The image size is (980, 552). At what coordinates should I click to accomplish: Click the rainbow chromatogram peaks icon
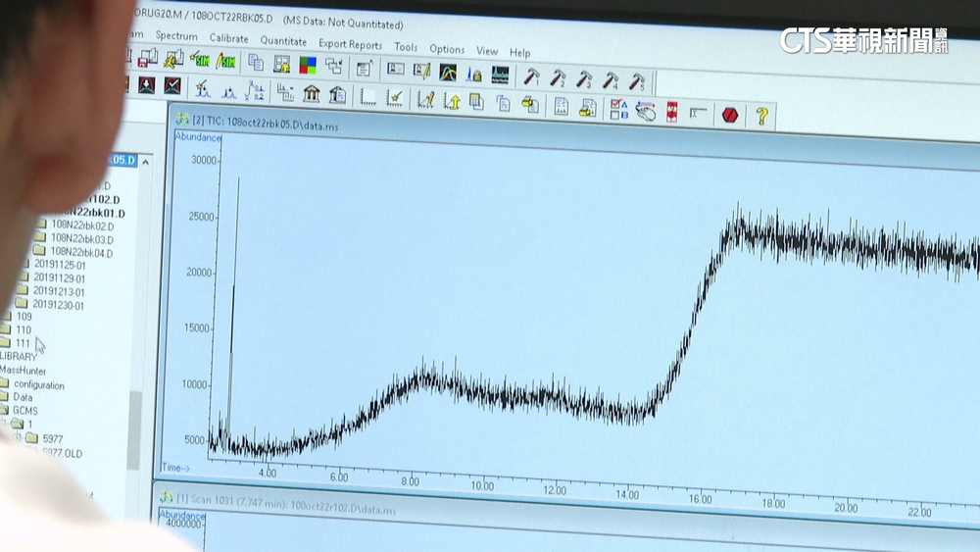coord(448,72)
